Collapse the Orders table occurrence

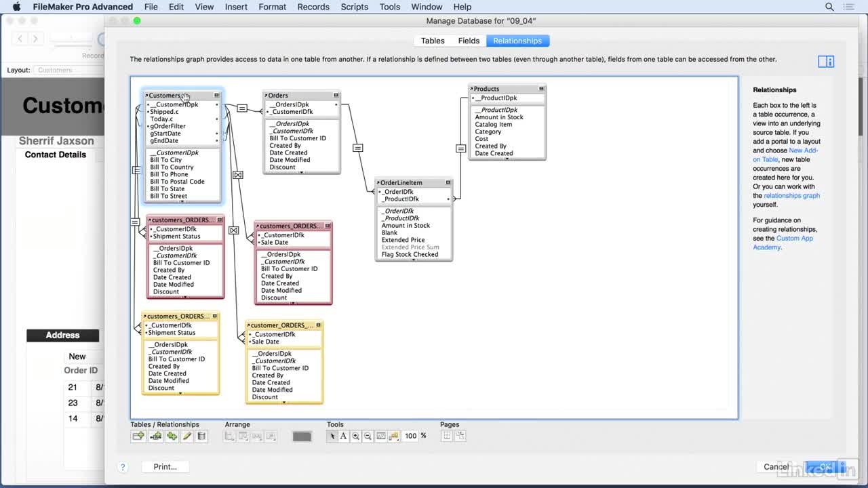336,96
